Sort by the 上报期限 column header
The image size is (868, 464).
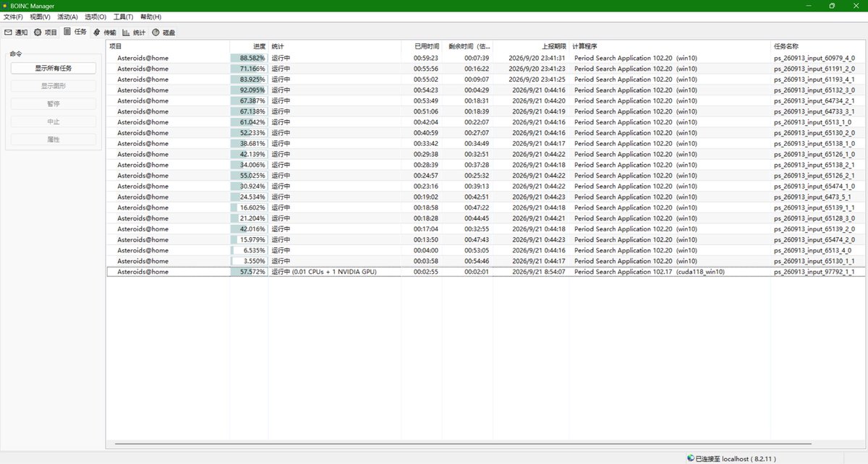(532, 46)
